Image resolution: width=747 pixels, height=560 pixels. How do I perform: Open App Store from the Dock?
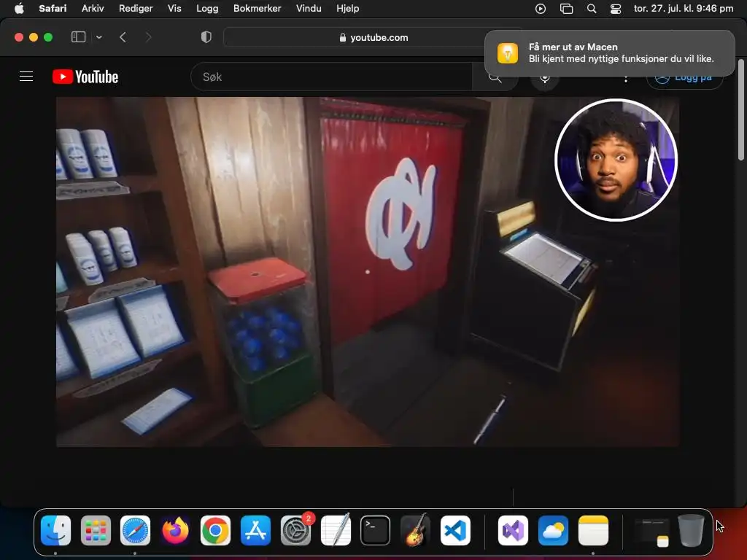point(255,531)
